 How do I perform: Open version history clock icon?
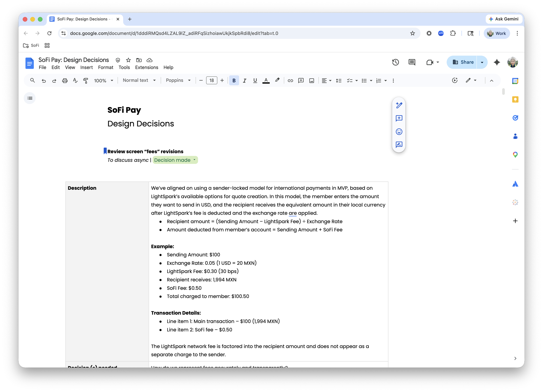point(395,62)
